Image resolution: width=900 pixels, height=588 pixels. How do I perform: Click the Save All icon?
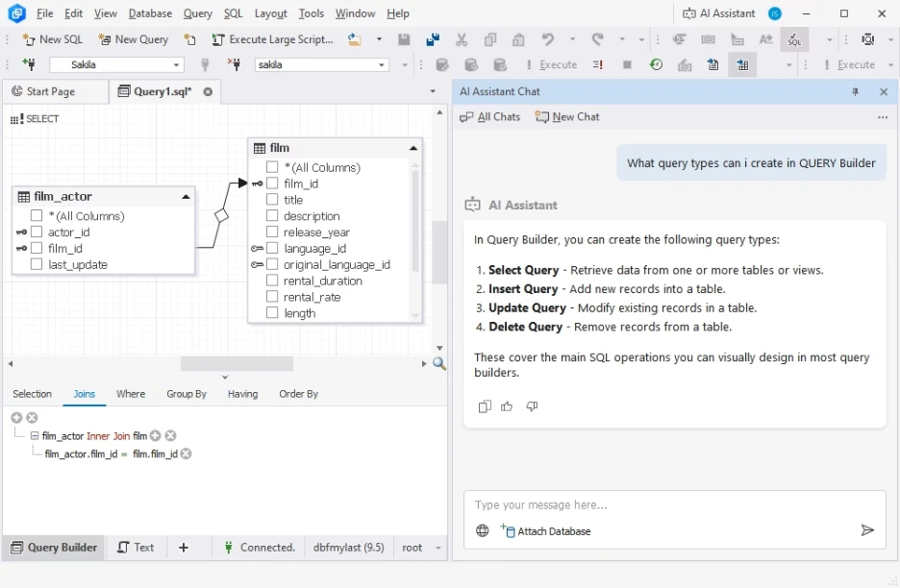433,39
